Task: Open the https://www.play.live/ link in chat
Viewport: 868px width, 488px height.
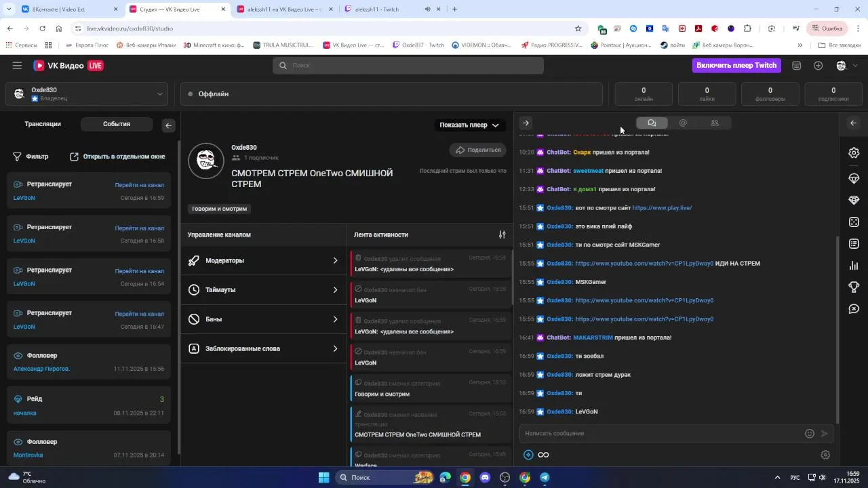Action: (x=662, y=208)
